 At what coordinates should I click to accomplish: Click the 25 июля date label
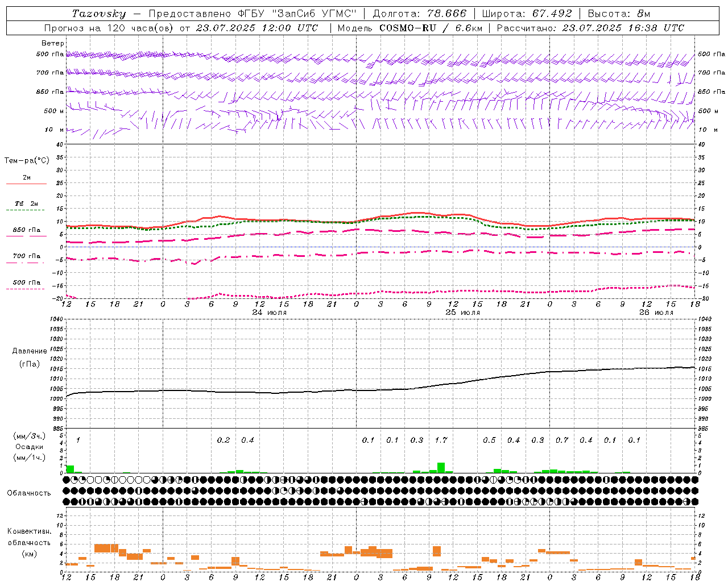[x=463, y=312]
